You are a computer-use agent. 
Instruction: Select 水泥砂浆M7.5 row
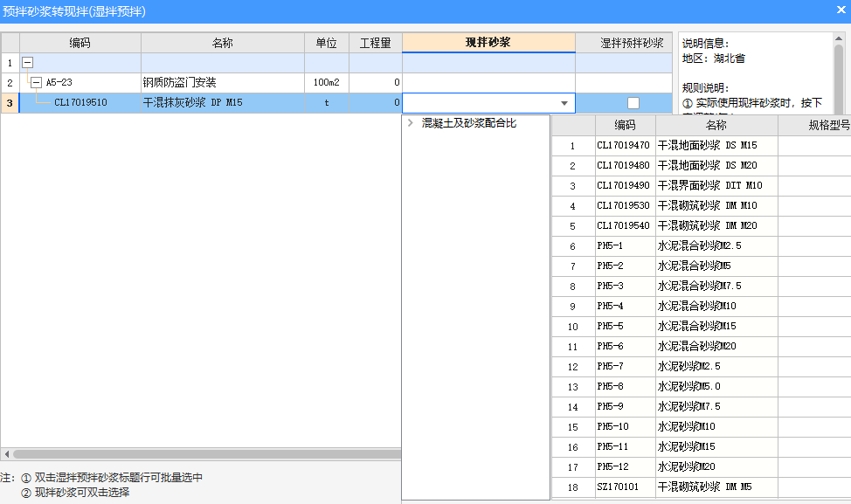tap(702, 406)
